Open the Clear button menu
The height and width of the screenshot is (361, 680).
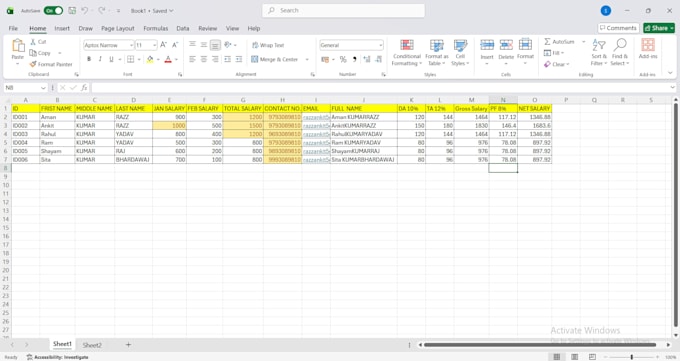point(556,64)
